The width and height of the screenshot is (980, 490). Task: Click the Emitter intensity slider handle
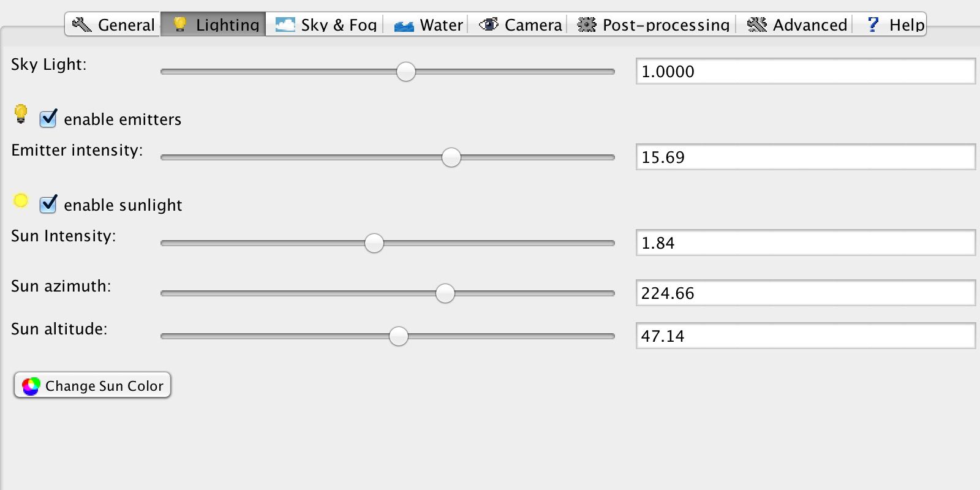point(451,157)
